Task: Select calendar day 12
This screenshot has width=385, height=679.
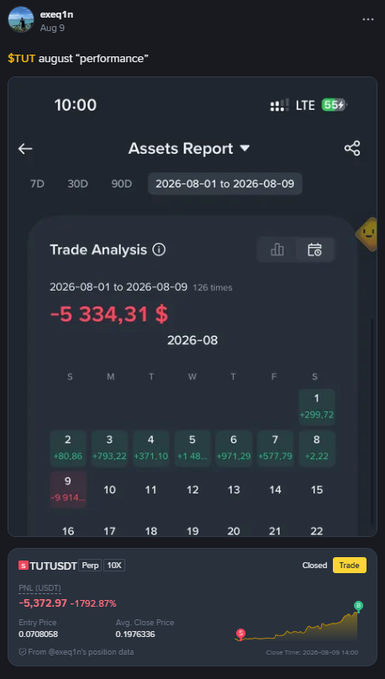Action: tap(192, 490)
